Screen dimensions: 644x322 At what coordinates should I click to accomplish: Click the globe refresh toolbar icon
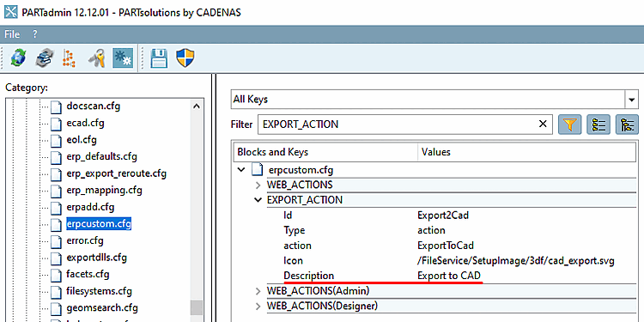point(18,58)
